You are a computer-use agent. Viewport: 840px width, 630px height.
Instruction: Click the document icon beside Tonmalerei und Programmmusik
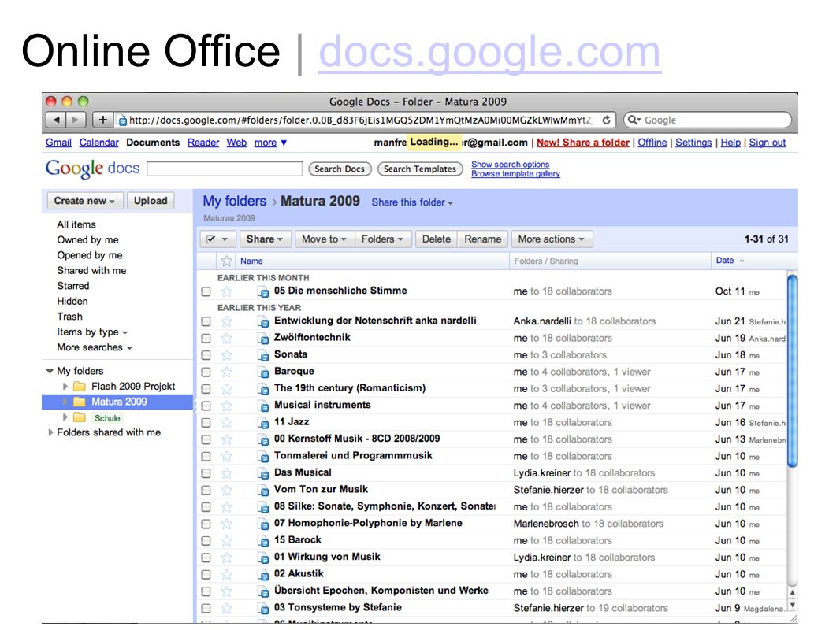pos(262,456)
